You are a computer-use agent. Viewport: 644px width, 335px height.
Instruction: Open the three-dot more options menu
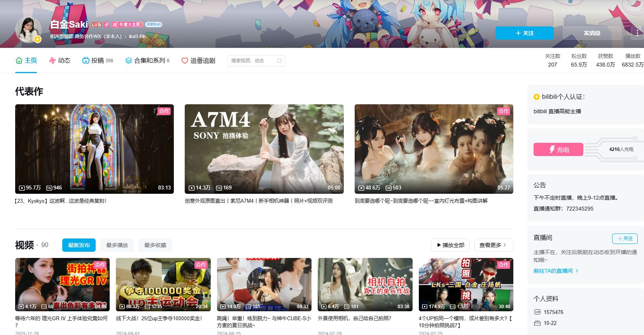(637, 33)
